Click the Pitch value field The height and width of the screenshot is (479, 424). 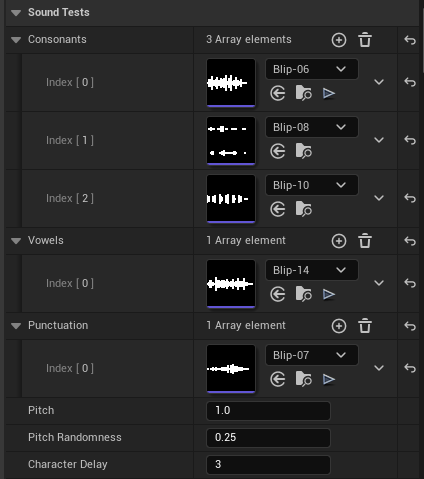(x=268, y=410)
